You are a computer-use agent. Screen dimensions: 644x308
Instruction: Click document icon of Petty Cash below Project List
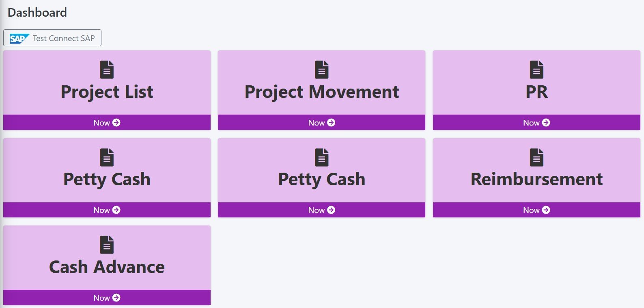(107, 157)
